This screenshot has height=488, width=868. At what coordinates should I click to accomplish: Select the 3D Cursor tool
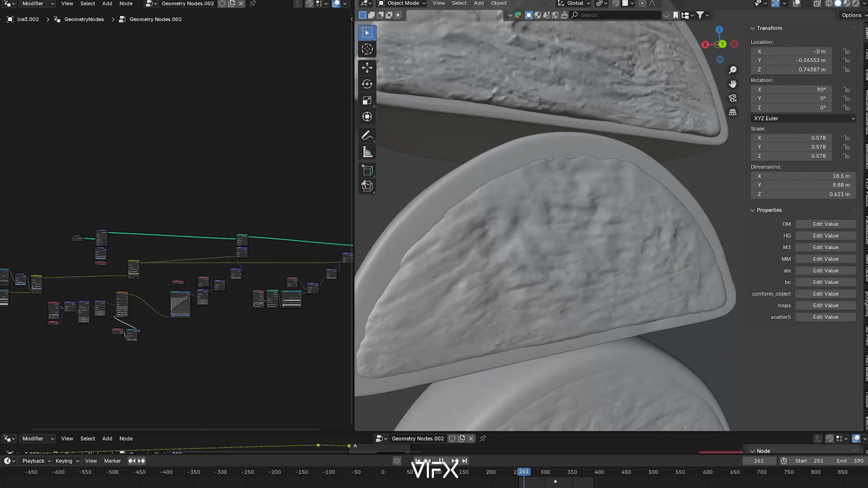point(367,49)
